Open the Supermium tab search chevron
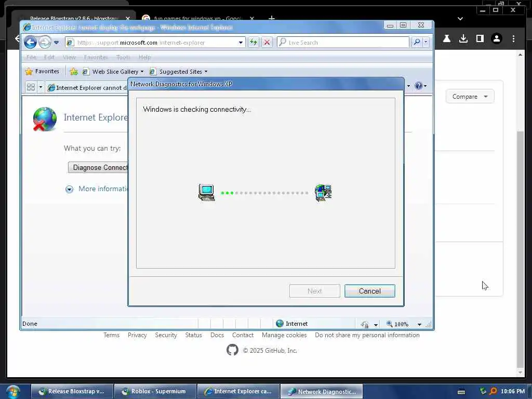The image size is (532, 399). [460, 19]
